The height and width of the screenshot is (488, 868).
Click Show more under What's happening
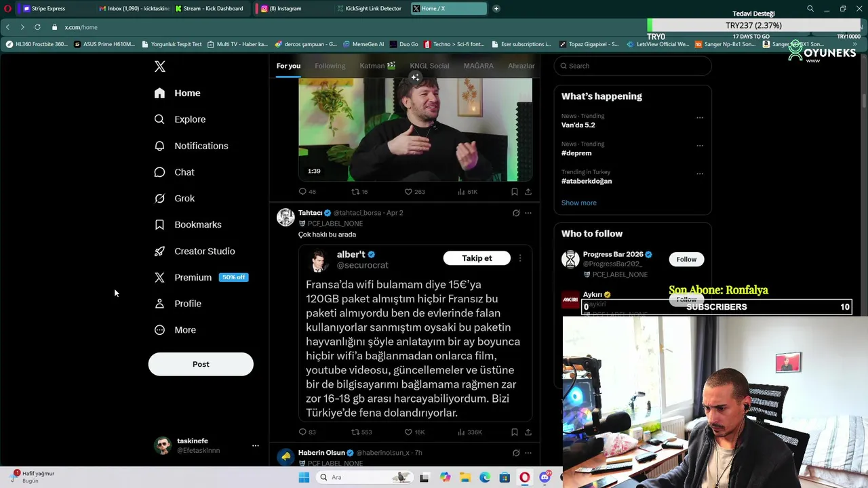coord(578,203)
